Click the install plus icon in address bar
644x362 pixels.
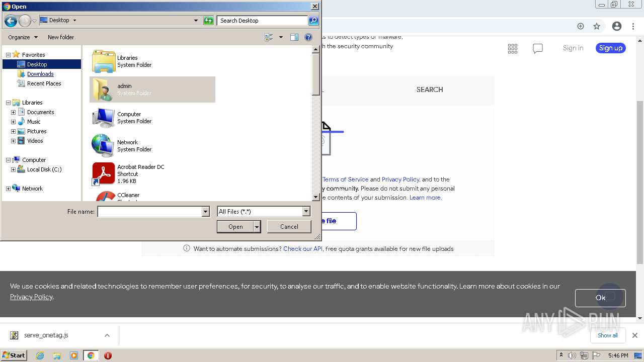click(x=581, y=26)
